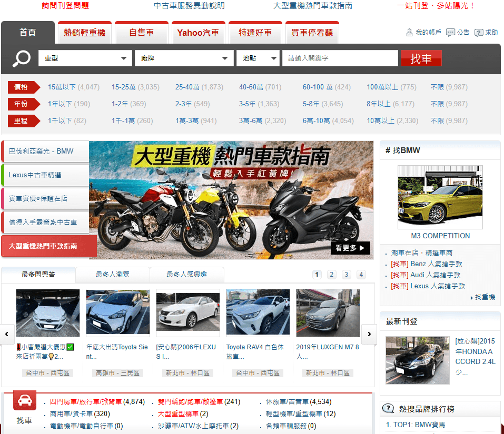Viewport: 504px width, 434px height.
Task: Switch to the Yahoo汽車 tab
Action: 198,32
